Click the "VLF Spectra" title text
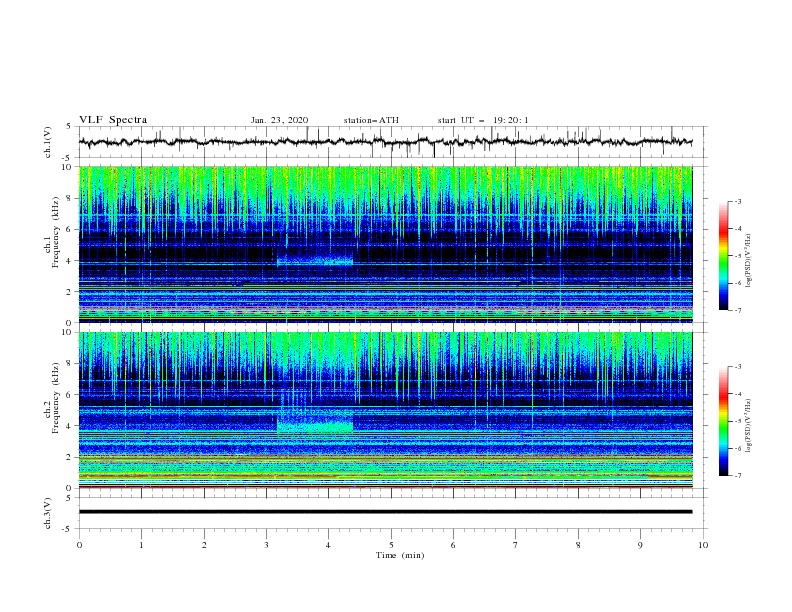 [x=113, y=120]
